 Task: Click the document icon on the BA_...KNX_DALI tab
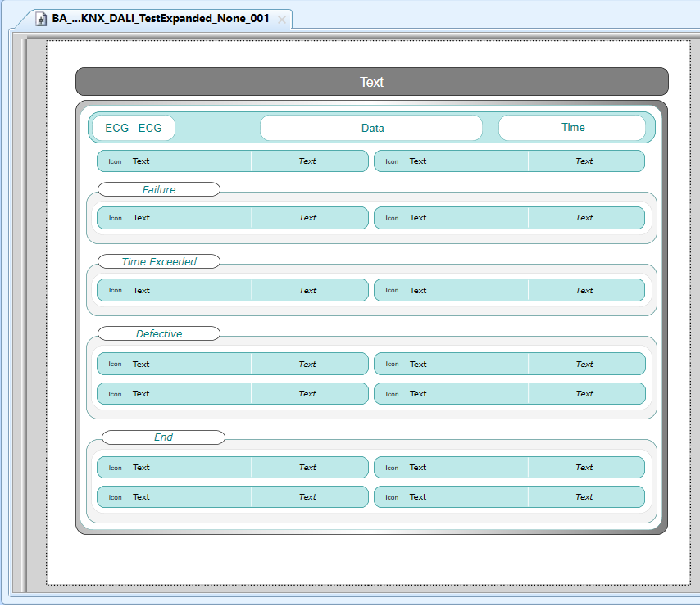point(41,19)
